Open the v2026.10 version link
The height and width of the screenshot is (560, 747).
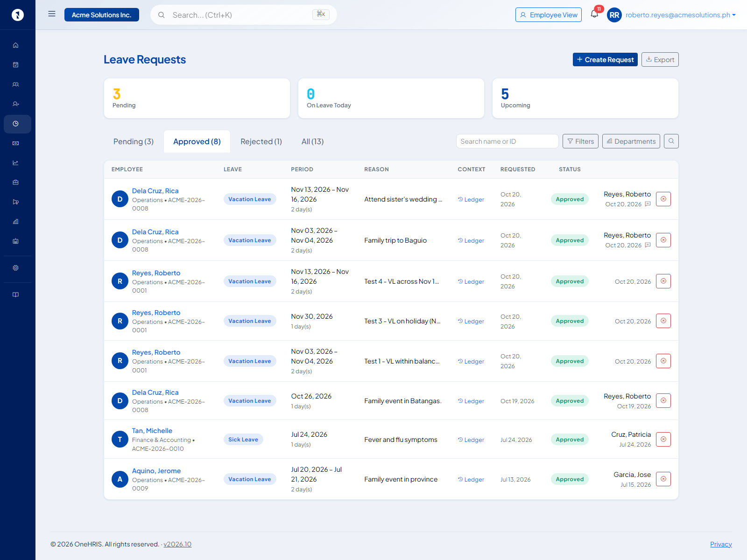(x=177, y=544)
